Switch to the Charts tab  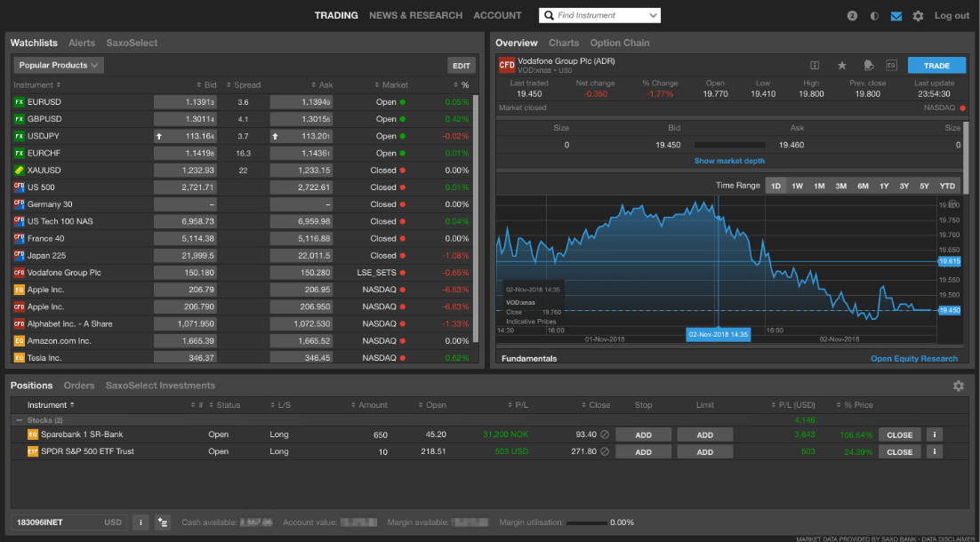[564, 43]
